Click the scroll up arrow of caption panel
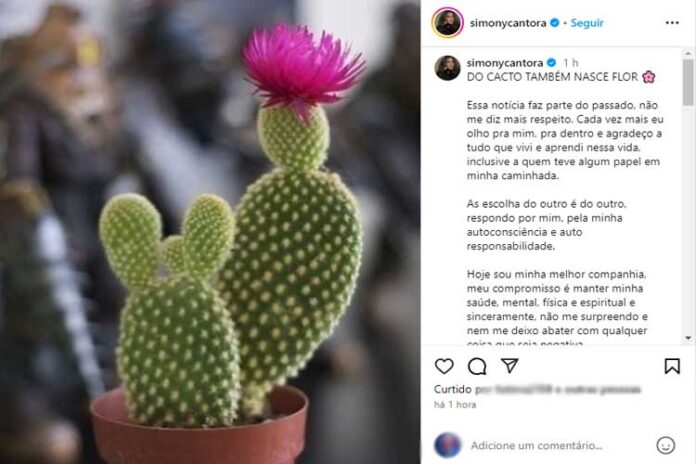This screenshot has width=696, height=464. click(688, 53)
